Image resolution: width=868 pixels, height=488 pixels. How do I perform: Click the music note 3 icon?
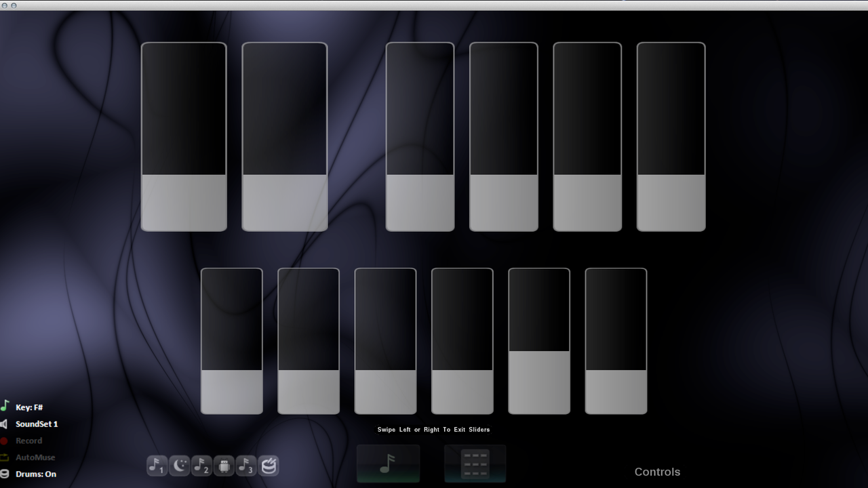(x=246, y=466)
